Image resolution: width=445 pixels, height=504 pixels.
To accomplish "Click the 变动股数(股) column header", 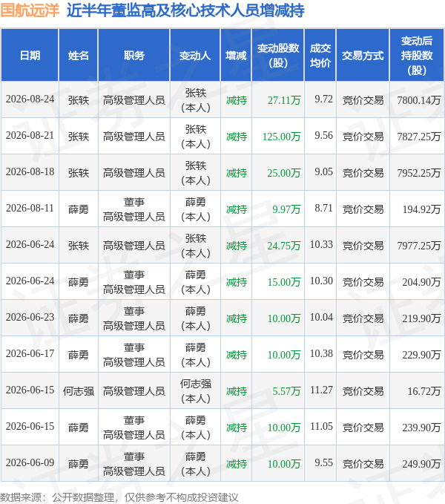I will [x=278, y=55].
